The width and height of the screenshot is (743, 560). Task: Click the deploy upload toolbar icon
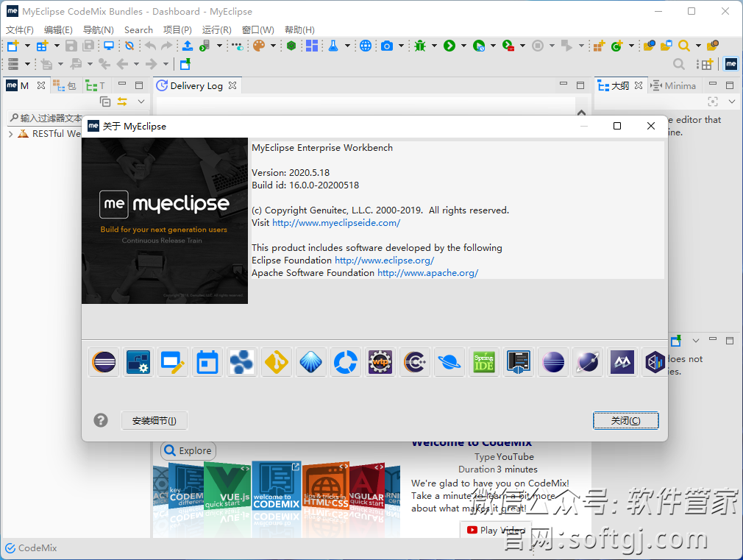[188, 46]
